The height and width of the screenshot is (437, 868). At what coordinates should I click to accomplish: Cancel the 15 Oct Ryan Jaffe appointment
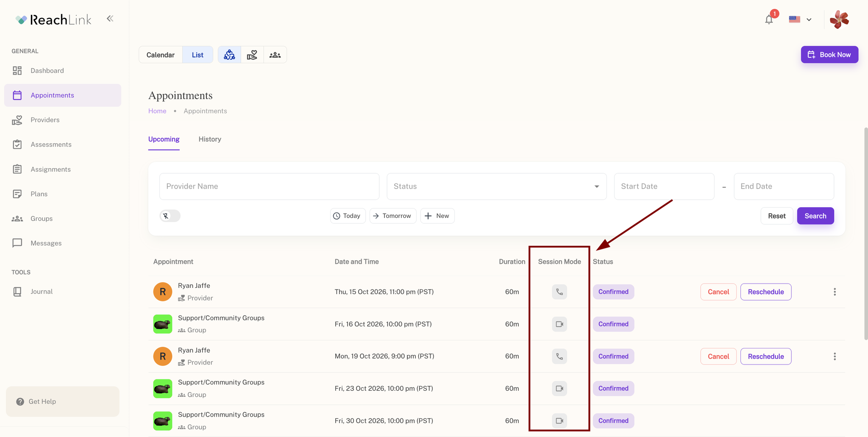(x=718, y=292)
